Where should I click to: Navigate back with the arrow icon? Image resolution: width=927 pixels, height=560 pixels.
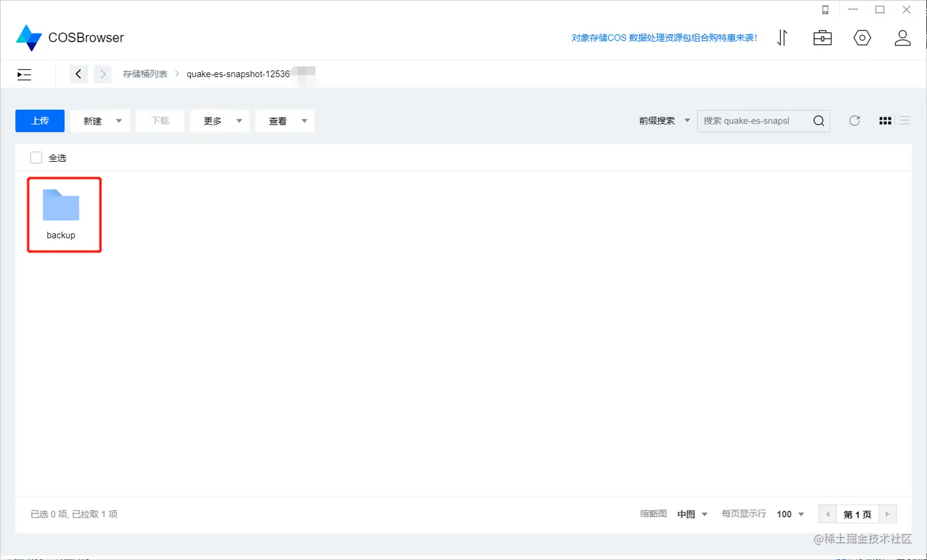[78, 74]
